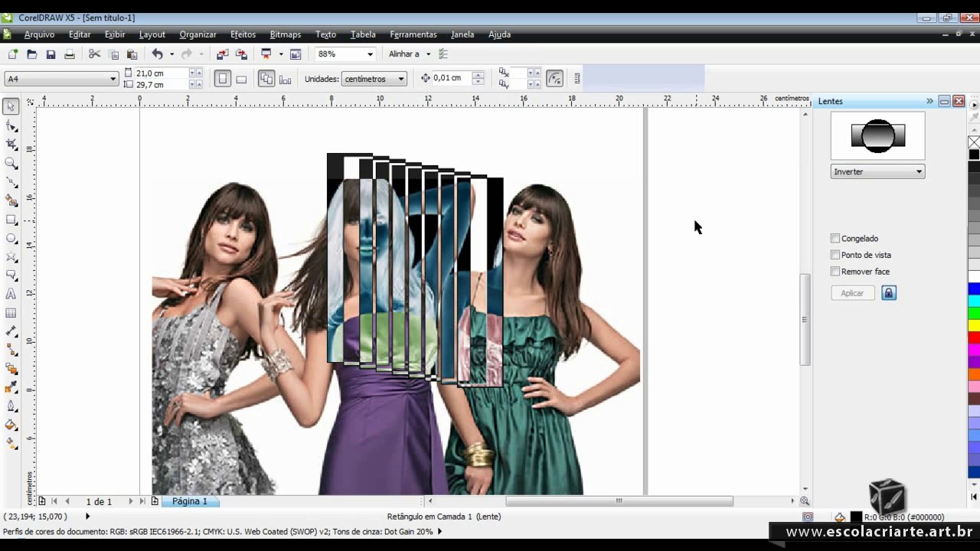
Task: Select the Página 1 tab
Action: (x=189, y=501)
